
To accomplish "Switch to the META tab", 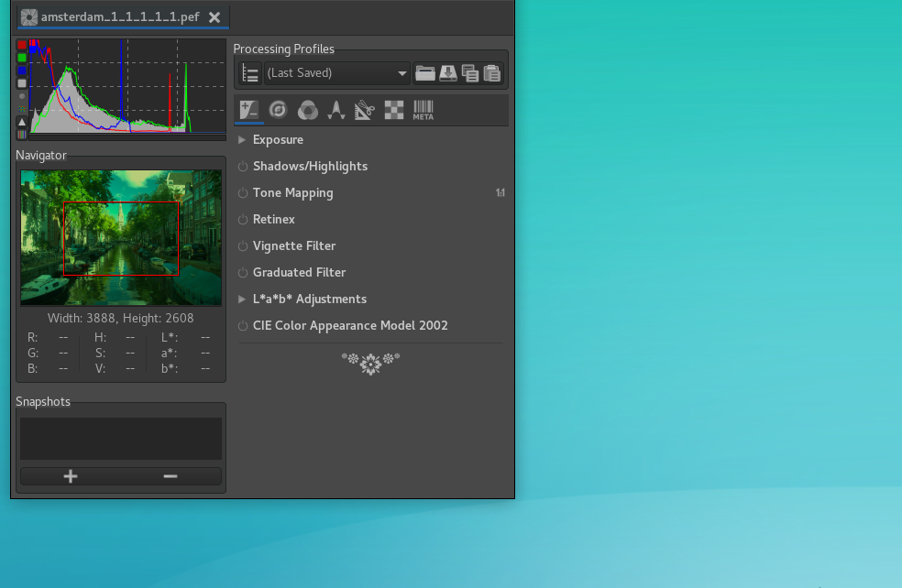I will point(423,110).
